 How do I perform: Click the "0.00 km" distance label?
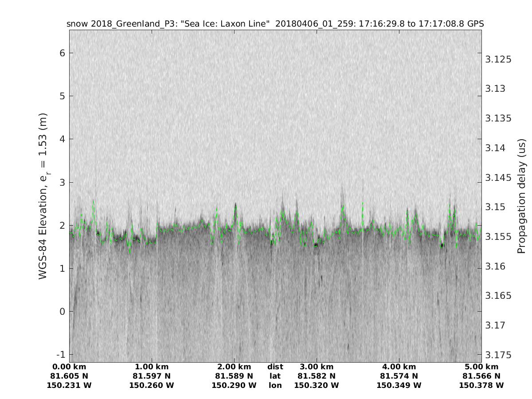tap(69, 367)
